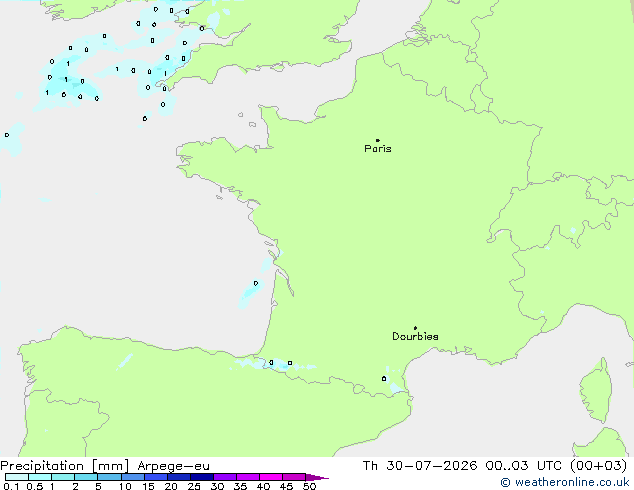Screen dimensions: 634x490
Task: Click the legend value '40'
Action: click(263, 486)
